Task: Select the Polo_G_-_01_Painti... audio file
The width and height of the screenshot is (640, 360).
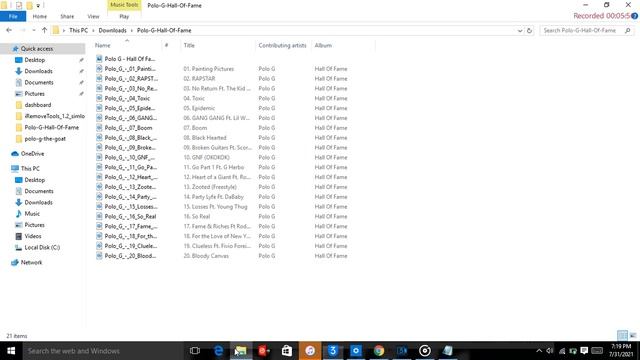Action: [x=130, y=69]
